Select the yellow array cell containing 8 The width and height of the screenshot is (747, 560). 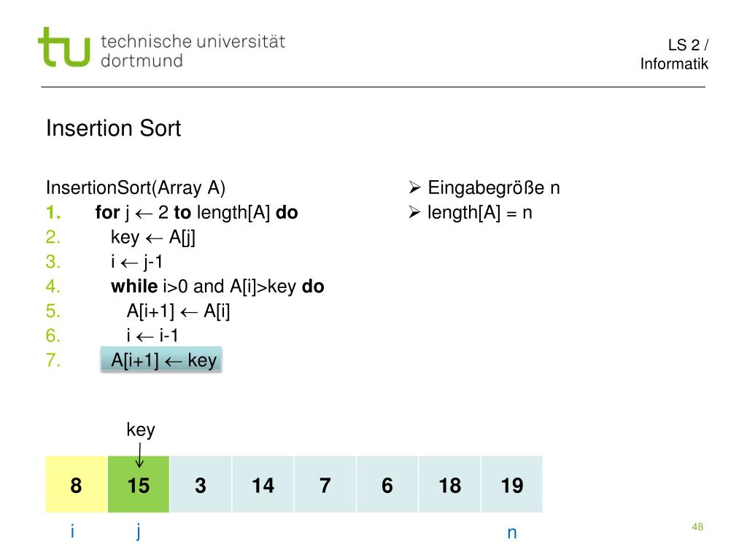click(76, 484)
